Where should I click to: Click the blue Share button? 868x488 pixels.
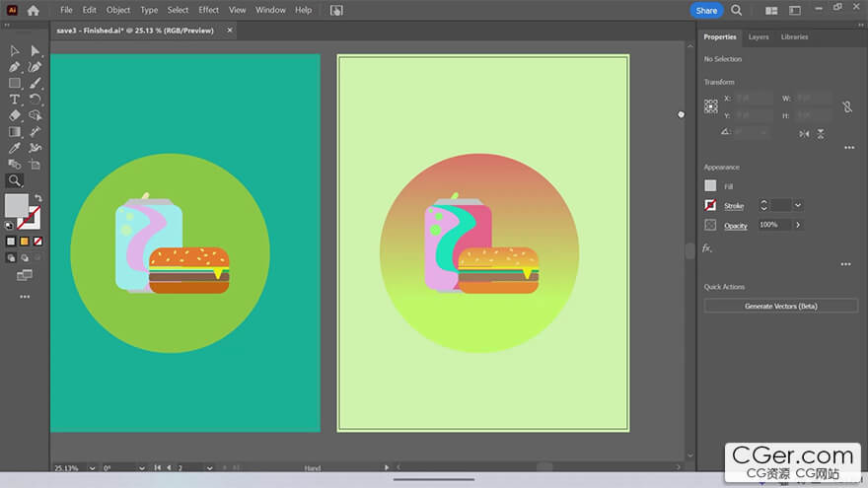click(x=706, y=10)
